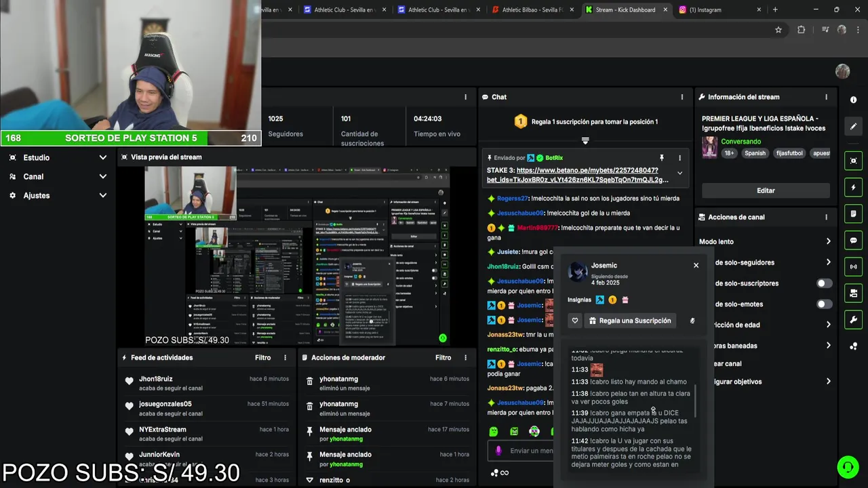Click josuegonzales05 in the activity feed
The width and height of the screenshot is (868, 488).
click(x=165, y=404)
